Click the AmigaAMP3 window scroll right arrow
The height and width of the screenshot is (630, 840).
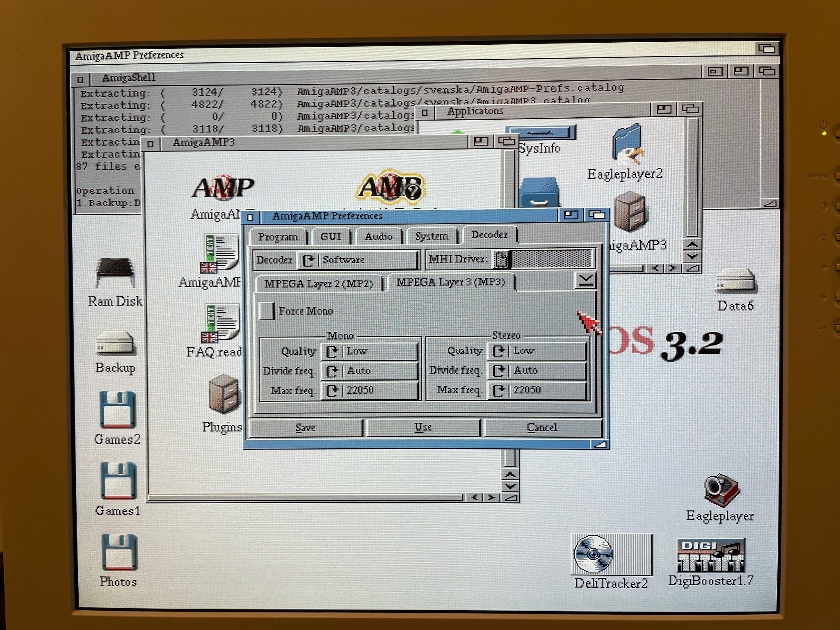coord(491,498)
